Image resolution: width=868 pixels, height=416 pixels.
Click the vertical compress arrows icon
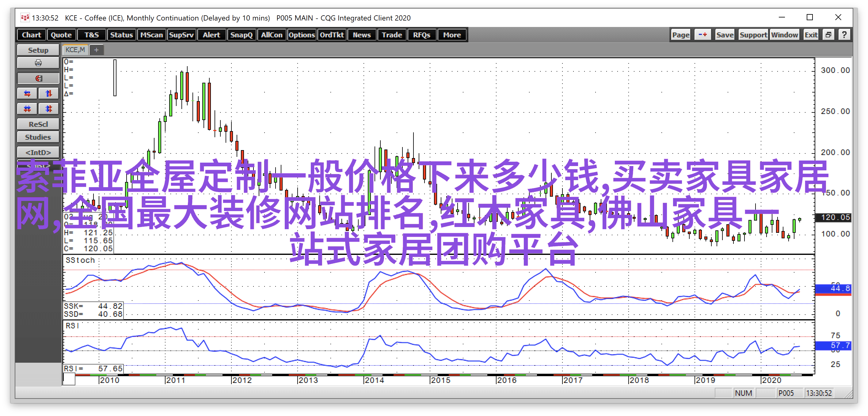click(49, 109)
